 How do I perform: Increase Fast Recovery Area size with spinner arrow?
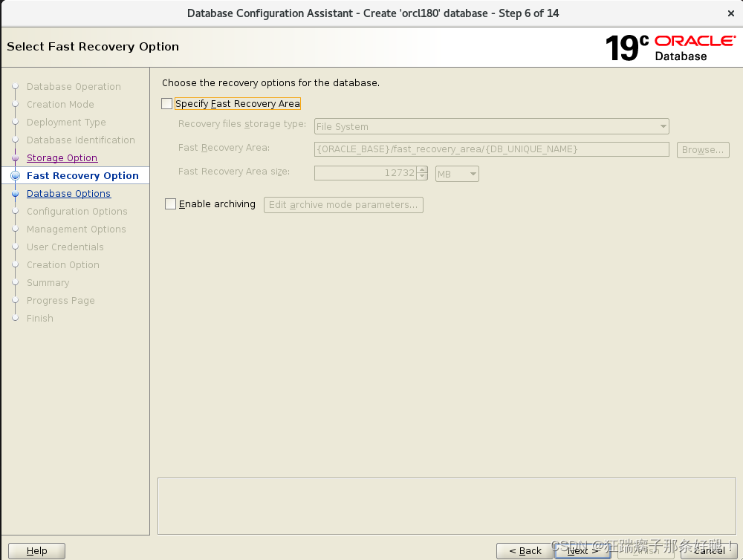tap(422, 170)
